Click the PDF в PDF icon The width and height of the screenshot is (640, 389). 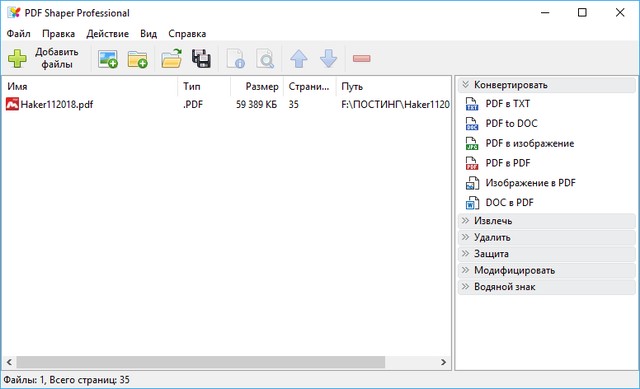(472, 163)
